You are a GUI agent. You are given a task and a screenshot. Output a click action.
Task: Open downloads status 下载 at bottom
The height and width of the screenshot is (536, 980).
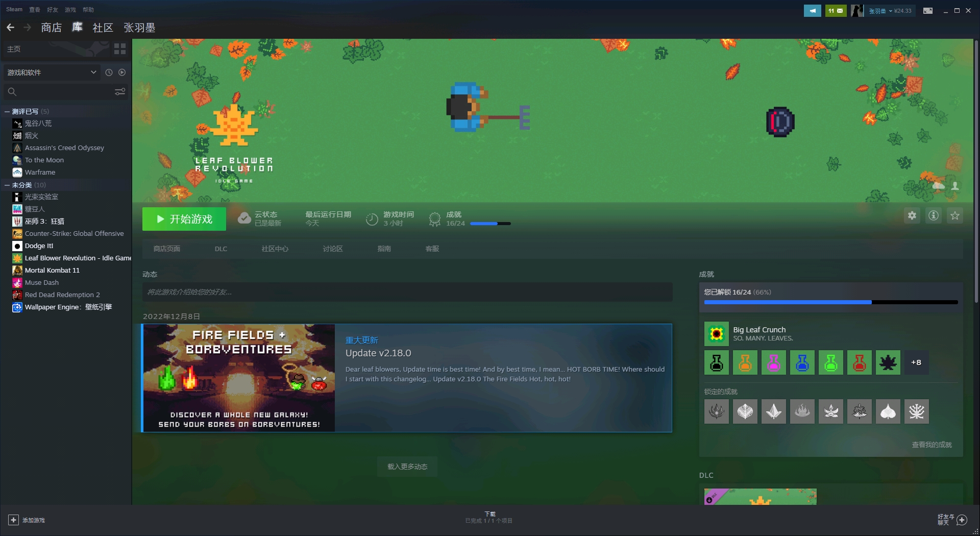point(489,517)
